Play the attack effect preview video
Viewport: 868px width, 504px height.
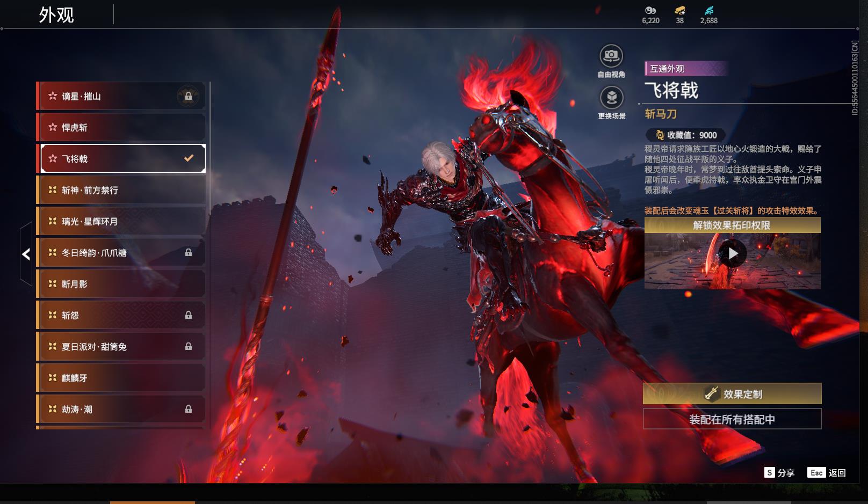(x=733, y=253)
